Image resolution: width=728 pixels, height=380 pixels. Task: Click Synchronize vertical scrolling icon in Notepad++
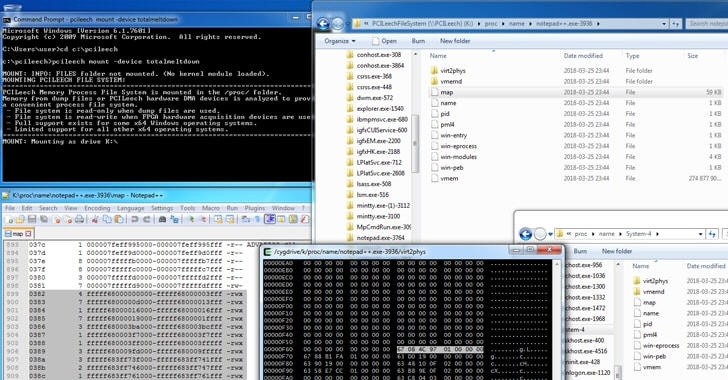click(218, 219)
